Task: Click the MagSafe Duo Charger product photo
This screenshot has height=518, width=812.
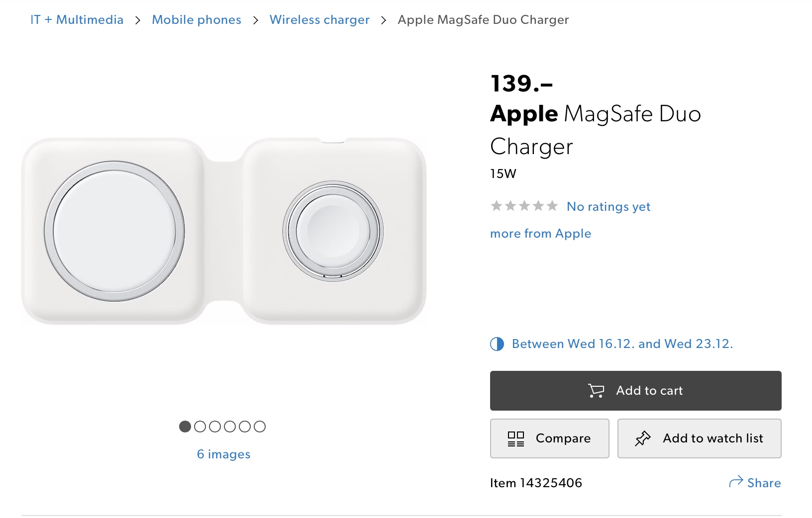Action: 223,231
